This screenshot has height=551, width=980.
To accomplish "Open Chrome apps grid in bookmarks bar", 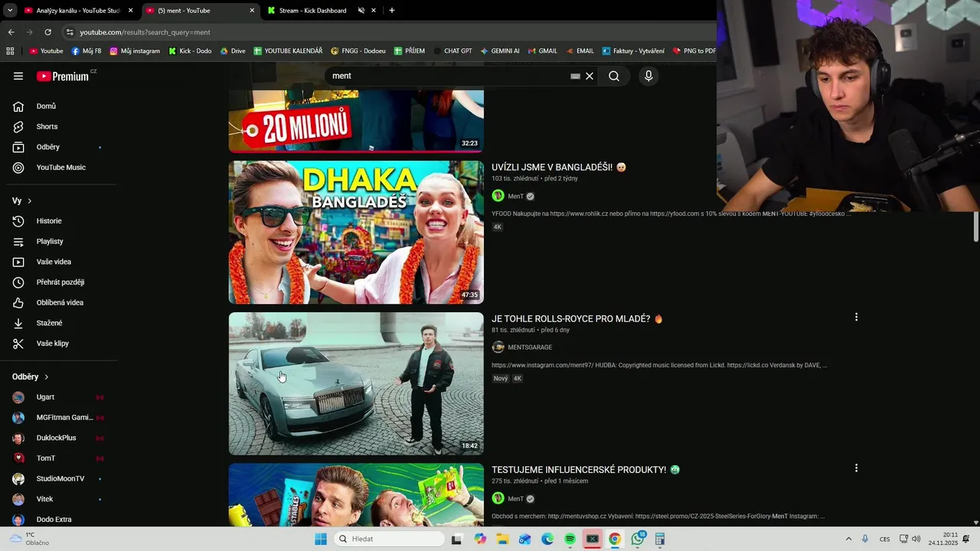I will pos(10,51).
